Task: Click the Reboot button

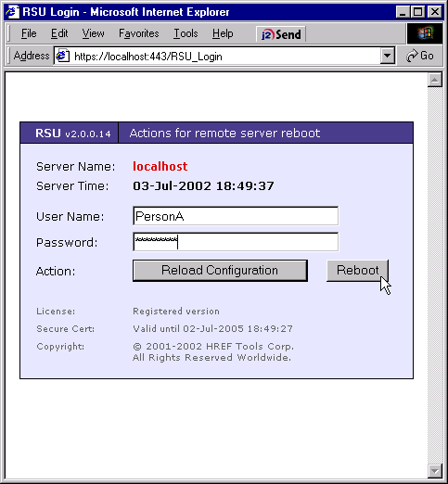Action: (x=357, y=271)
